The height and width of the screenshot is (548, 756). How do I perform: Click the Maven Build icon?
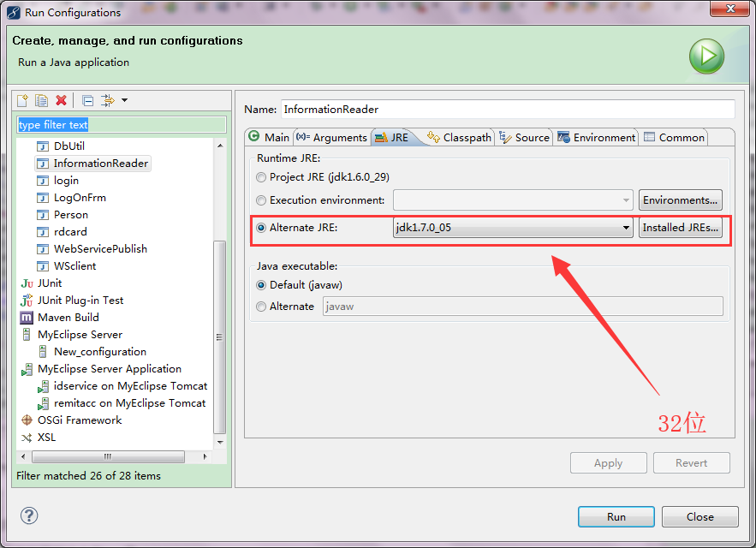[27, 318]
